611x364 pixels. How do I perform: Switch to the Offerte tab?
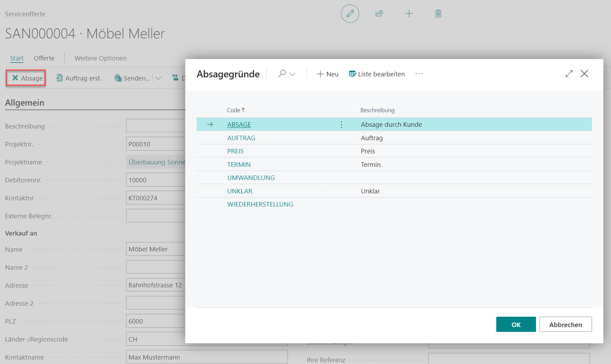pyautogui.click(x=44, y=58)
